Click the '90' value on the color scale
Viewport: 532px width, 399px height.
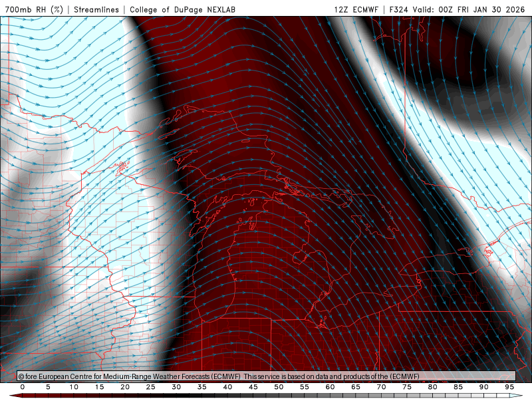click(484, 387)
